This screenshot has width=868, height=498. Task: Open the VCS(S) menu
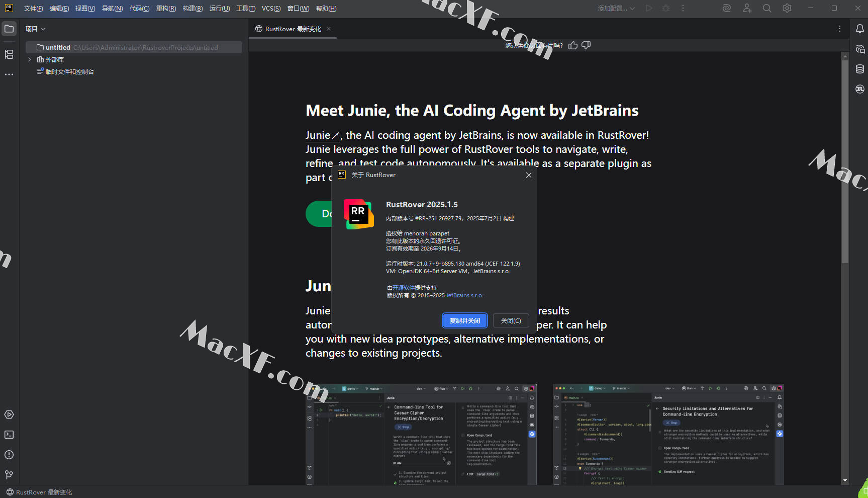[x=271, y=9]
